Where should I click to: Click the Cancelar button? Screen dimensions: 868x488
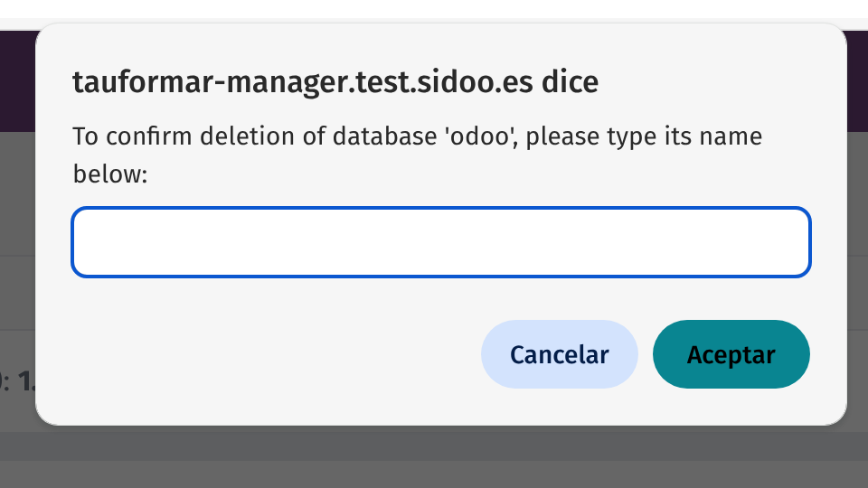click(x=559, y=354)
